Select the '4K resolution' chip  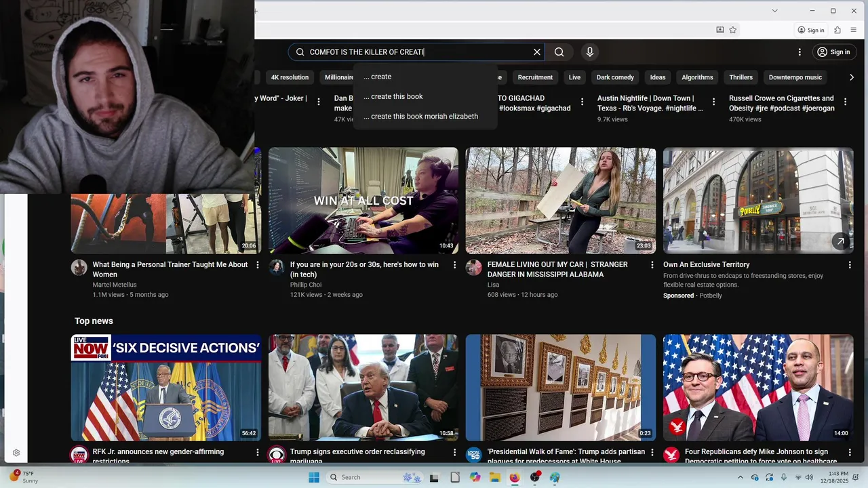pyautogui.click(x=290, y=77)
